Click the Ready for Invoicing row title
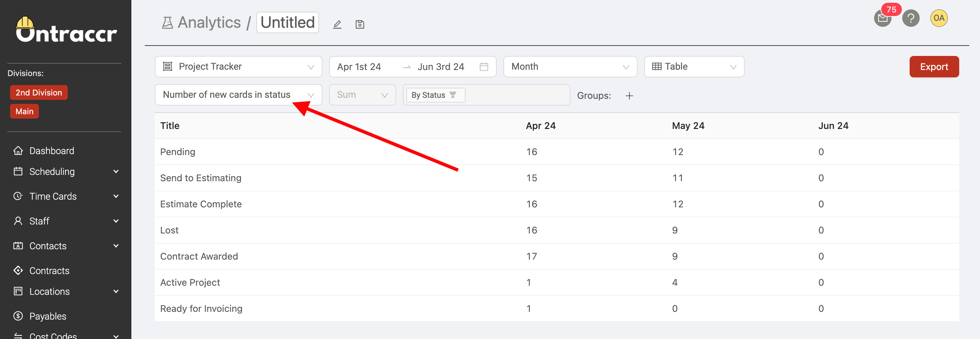Screen dimensions: 980x339 (201, 309)
